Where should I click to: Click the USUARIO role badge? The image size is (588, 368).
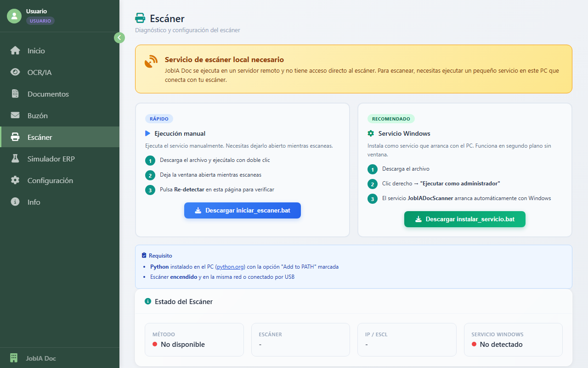point(40,21)
